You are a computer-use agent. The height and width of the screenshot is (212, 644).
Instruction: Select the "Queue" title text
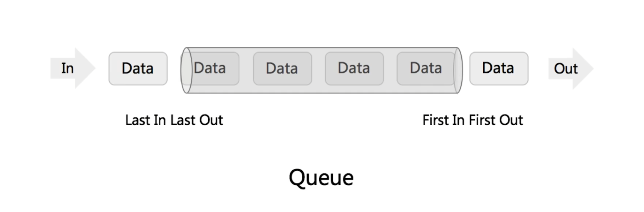[321, 178]
